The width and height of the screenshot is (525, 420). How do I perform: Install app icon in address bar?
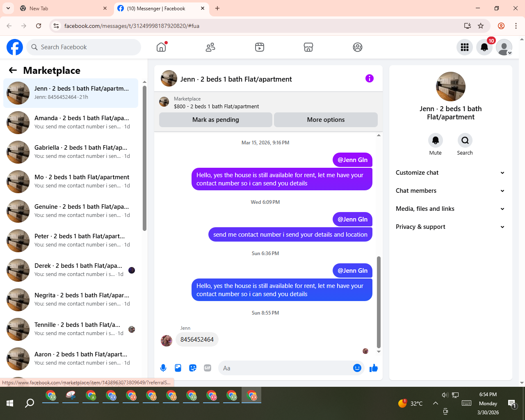[x=468, y=26]
